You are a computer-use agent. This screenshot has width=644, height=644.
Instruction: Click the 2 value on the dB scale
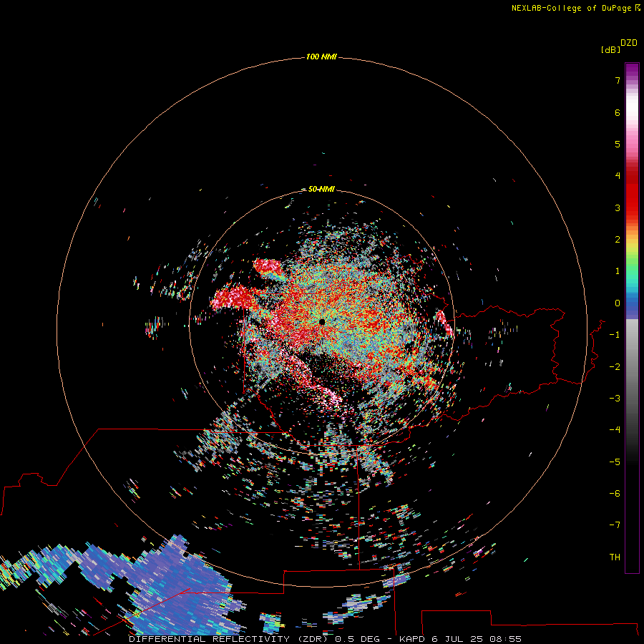pos(618,240)
